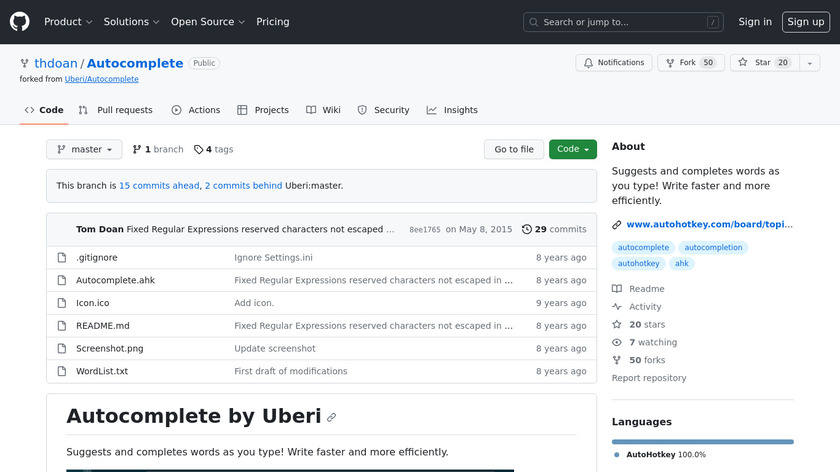Expand the green Code dropdown
This screenshot has height=472, width=840.
[572, 149]
